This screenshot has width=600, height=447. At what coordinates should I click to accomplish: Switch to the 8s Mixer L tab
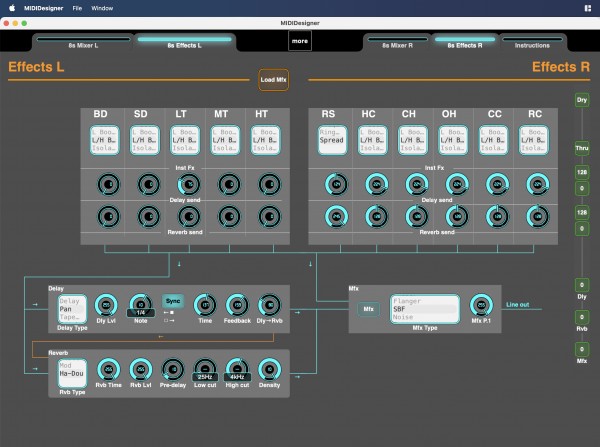(x=83, y=43)
